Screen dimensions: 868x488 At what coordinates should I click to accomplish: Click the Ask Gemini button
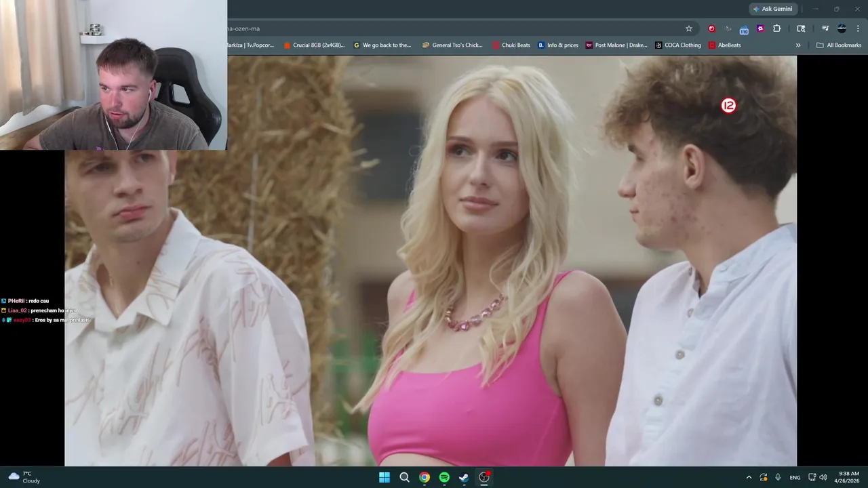[773, 9]
